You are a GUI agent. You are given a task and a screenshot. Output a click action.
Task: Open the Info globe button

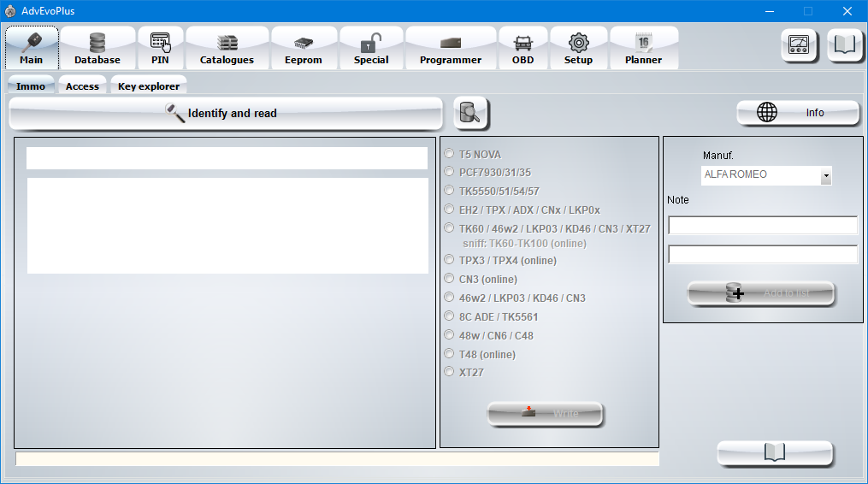[x=798, y=113]
